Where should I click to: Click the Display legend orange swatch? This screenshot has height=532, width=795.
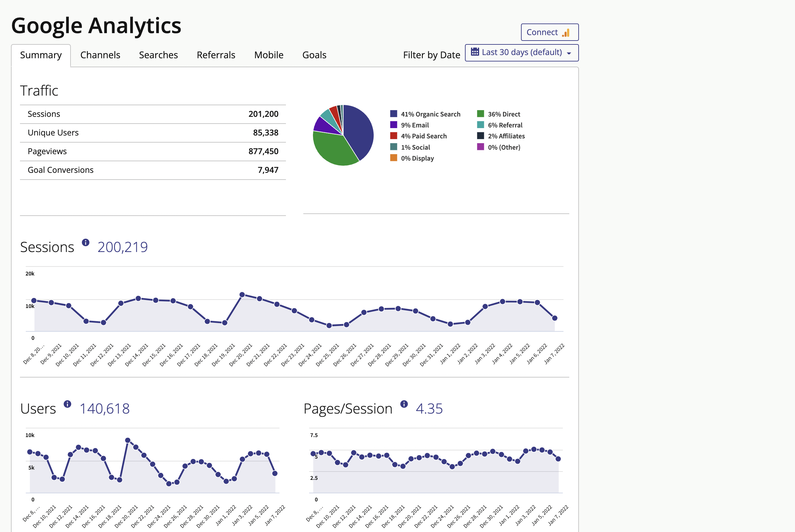point(393,158)
